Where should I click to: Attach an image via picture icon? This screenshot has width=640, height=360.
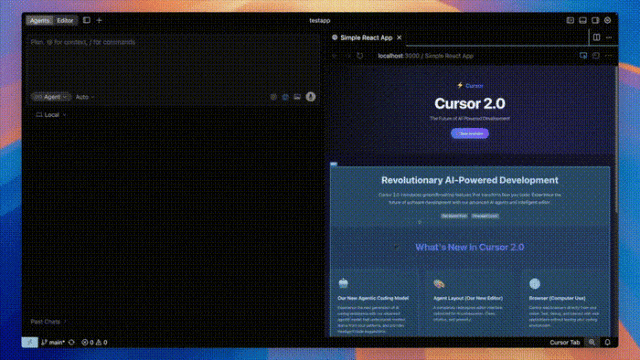tap(297, 97)
